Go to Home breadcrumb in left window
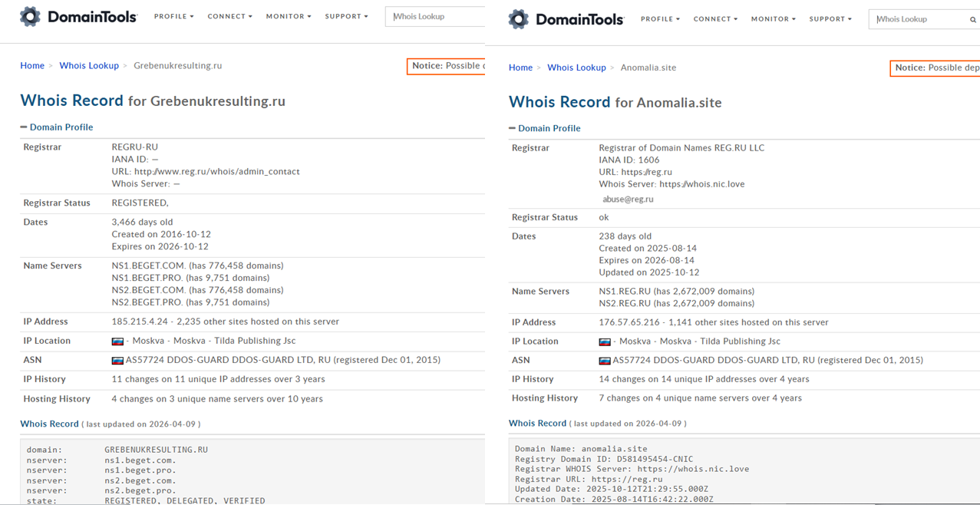This screenshot has height=505, width=980. tap(32, 66)
